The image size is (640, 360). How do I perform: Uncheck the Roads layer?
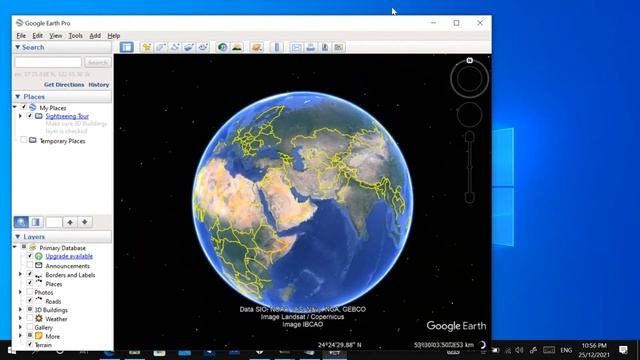click(30, 301)
